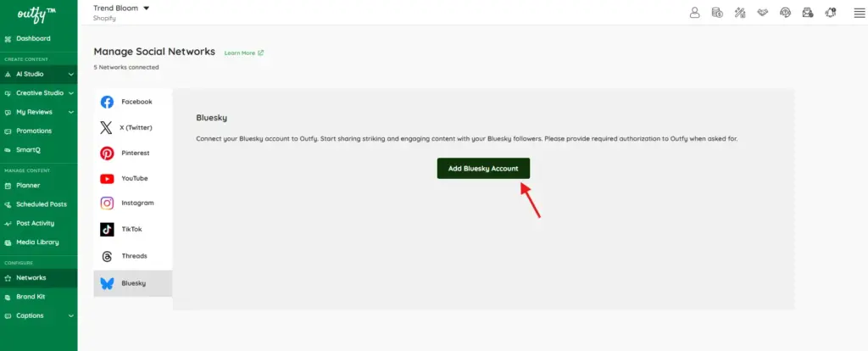Screen dimensions: 868x351
Task: Expand the AI Studio chevron
Action: (71, 75)
